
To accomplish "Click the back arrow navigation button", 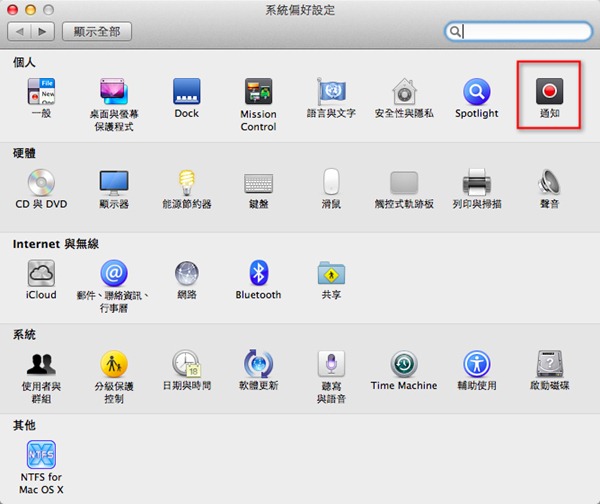I will (x=19, y=31).
